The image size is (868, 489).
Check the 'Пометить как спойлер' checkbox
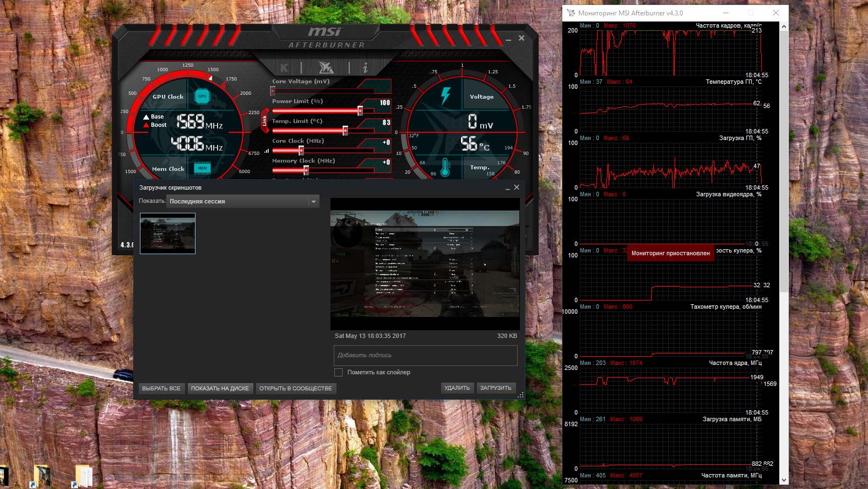[x=339, y=373]
